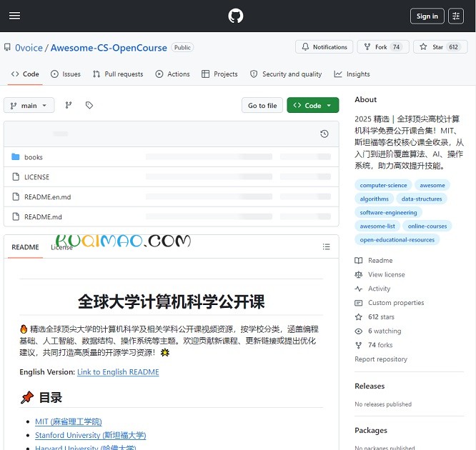The height and width of the screenshot is (450, 476).
Task: Open the LICENSE file
Action: [x=36, y=177]
